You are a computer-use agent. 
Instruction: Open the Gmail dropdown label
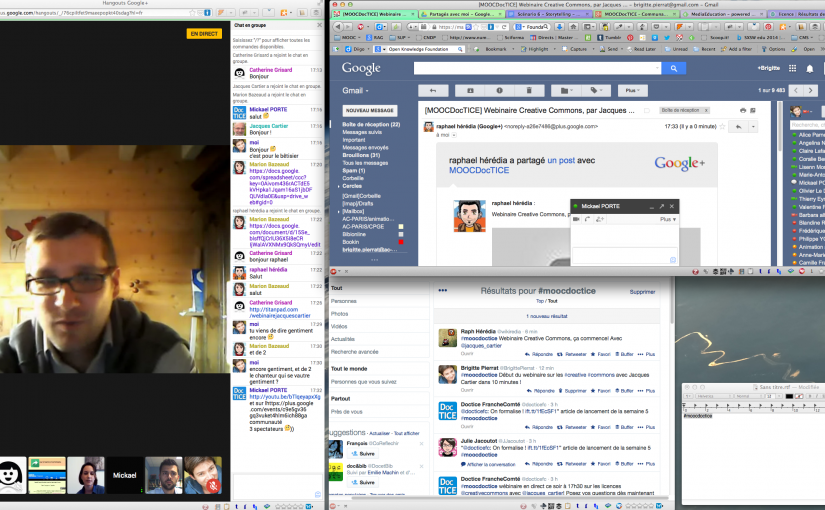355,91
